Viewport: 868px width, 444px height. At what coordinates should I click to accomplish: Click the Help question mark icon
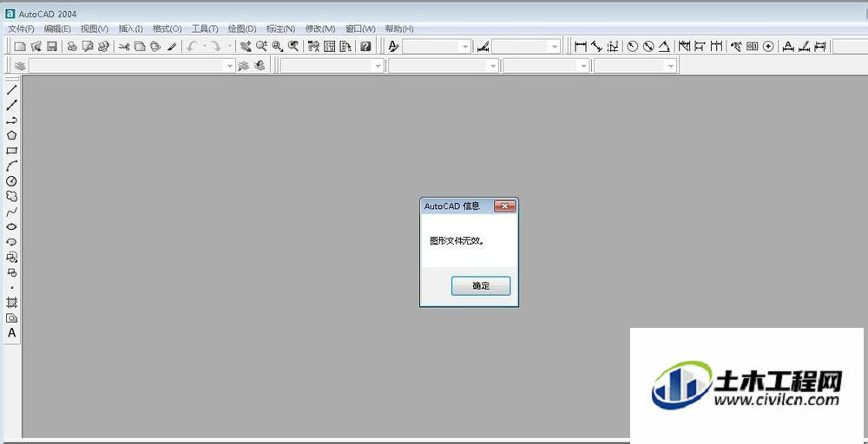coord(365,47)
